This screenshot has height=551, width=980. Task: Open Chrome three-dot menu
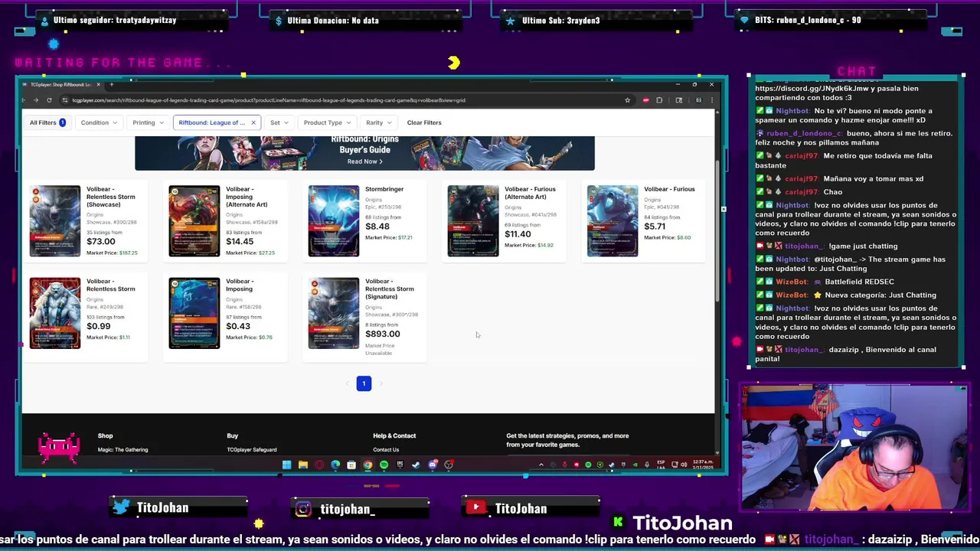point(711,100)
